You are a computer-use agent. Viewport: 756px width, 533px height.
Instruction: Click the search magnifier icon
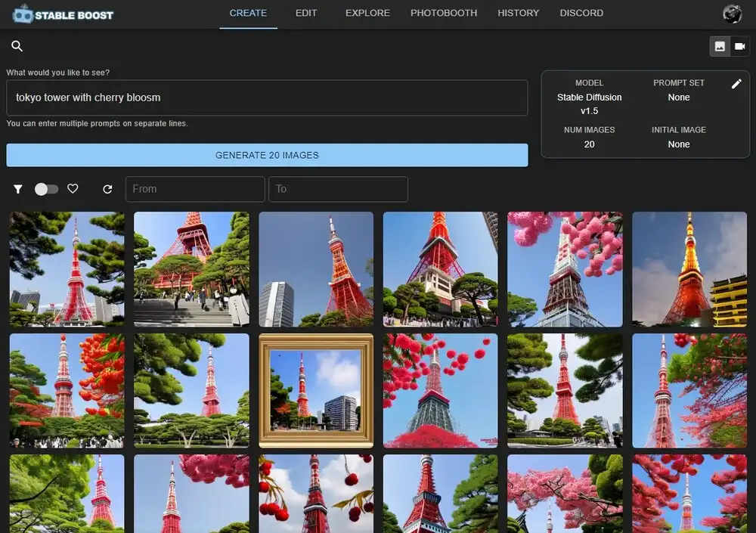[17, 46]
